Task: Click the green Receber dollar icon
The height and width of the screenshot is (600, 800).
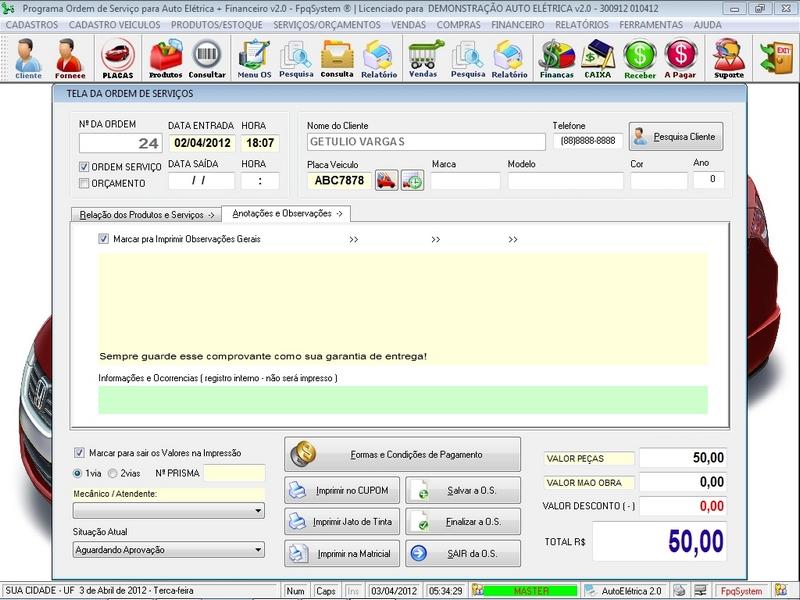Action: click(640, 58)
